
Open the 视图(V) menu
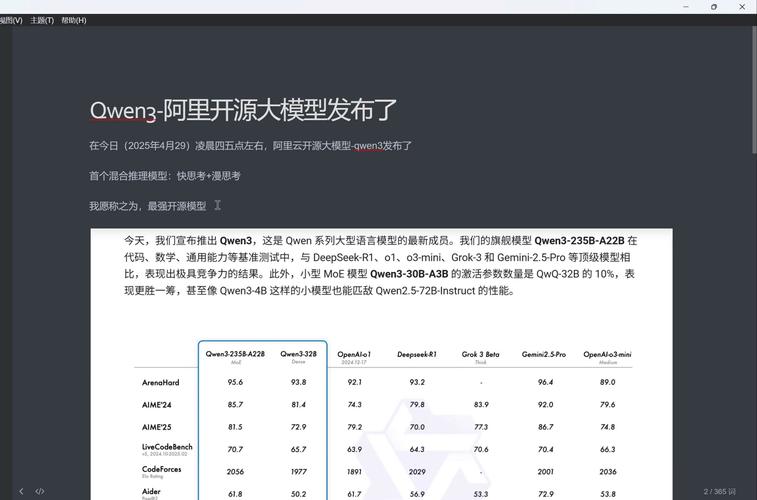click(x=11, y=20)
